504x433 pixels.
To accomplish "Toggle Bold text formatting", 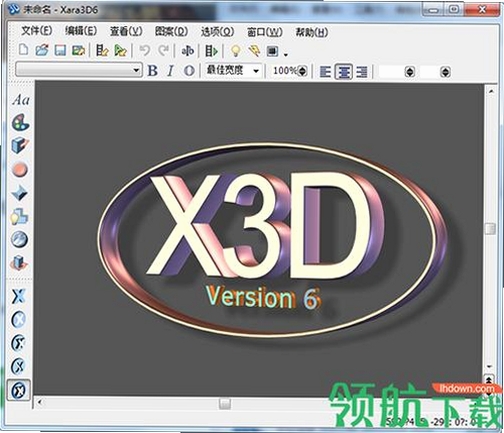I will tap(153, 71).
